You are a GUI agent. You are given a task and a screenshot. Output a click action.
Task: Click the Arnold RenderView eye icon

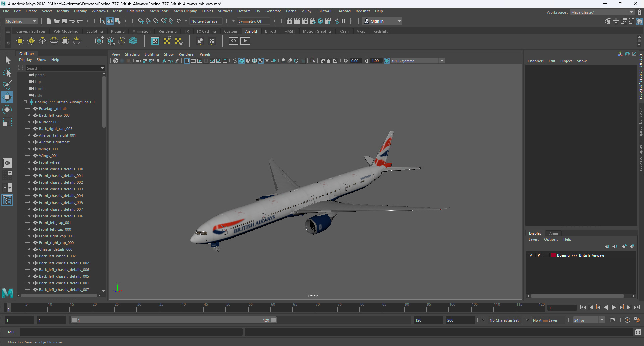click(234, 41)
